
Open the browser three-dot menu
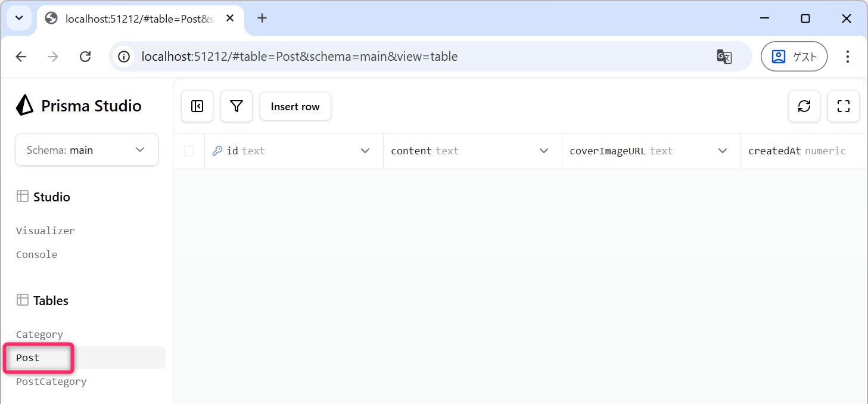(x=847, y=57)
